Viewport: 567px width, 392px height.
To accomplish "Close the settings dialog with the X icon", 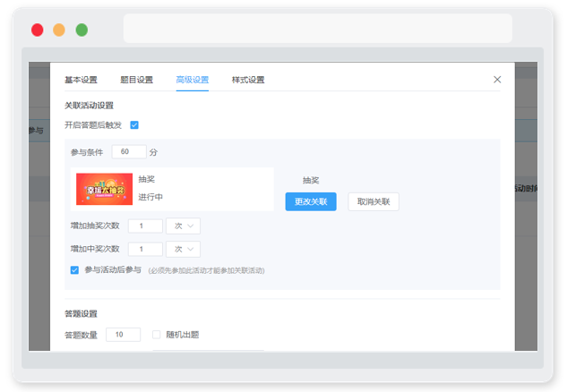I will tap(497, 80).
